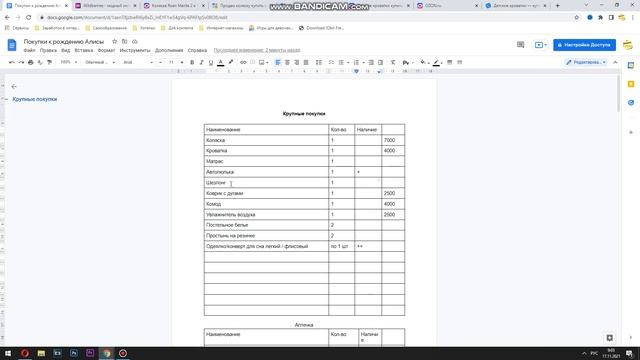This screenshot has width=640, height=360.
Task: Print the document with printer icon
Action: click(31, 62)
